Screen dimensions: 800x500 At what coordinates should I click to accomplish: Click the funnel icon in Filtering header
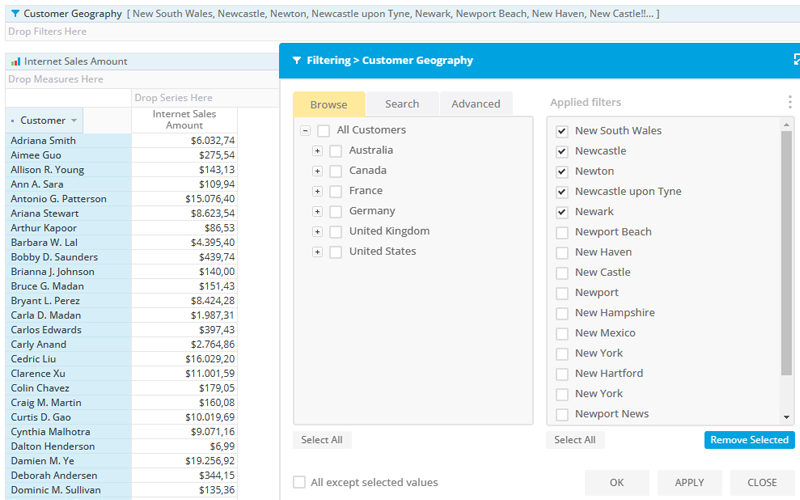pyautogui.click(x=296, y=60)
